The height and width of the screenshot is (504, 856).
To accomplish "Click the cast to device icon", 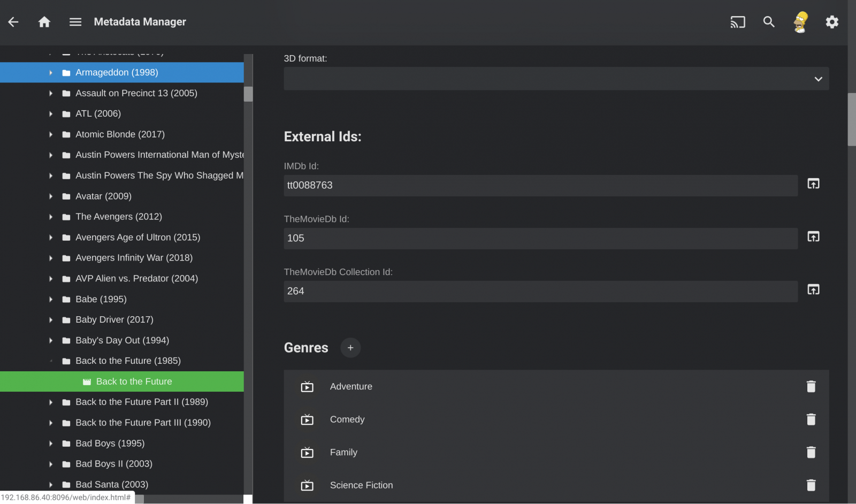I will click(737, 22).
